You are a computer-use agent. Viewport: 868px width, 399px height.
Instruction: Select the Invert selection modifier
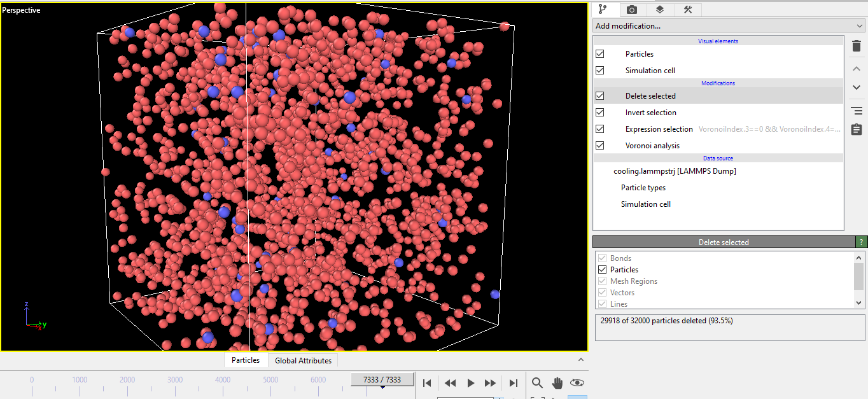point(650,113)
